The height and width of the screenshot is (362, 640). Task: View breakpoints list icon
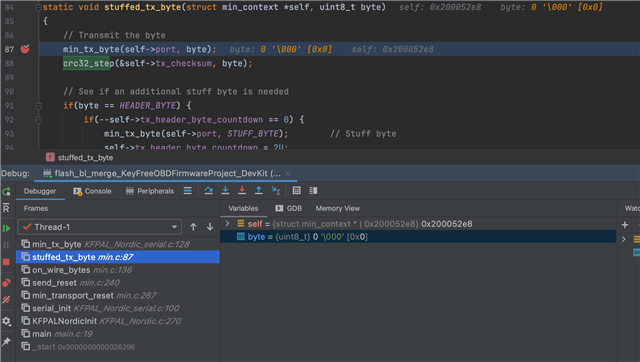pos(7,282)
